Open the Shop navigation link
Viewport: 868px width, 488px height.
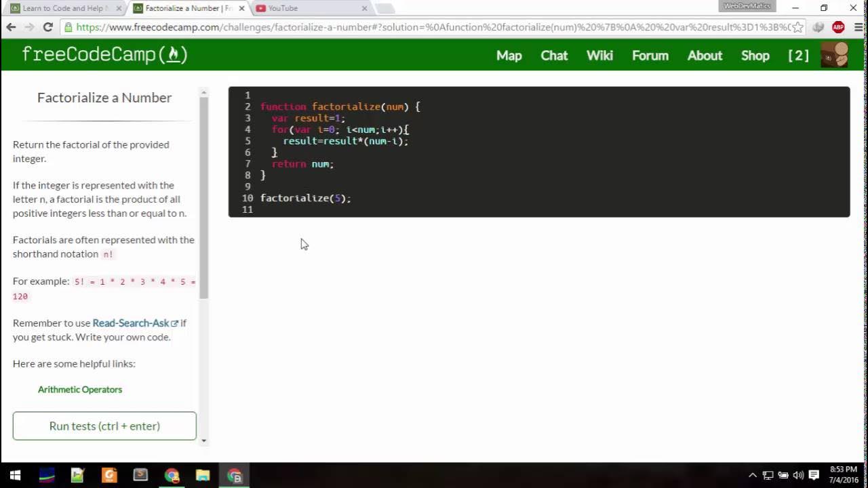[x=755, y=56]
